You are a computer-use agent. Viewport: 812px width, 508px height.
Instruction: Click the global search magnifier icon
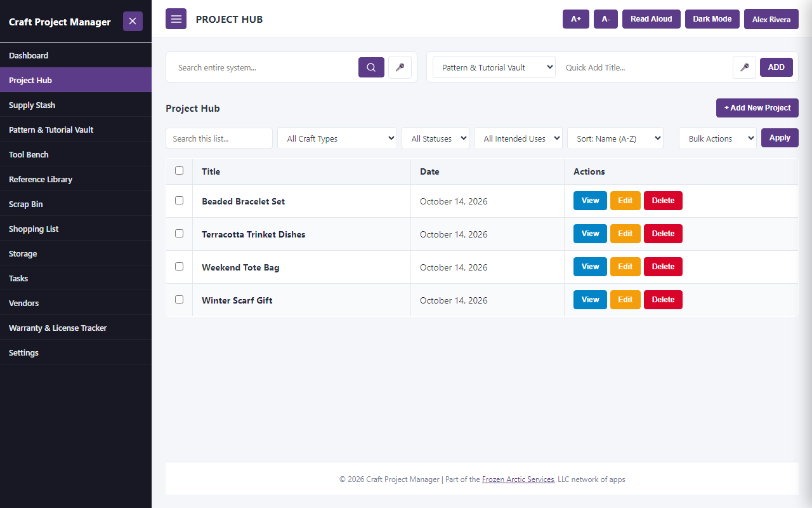(371, 67)
